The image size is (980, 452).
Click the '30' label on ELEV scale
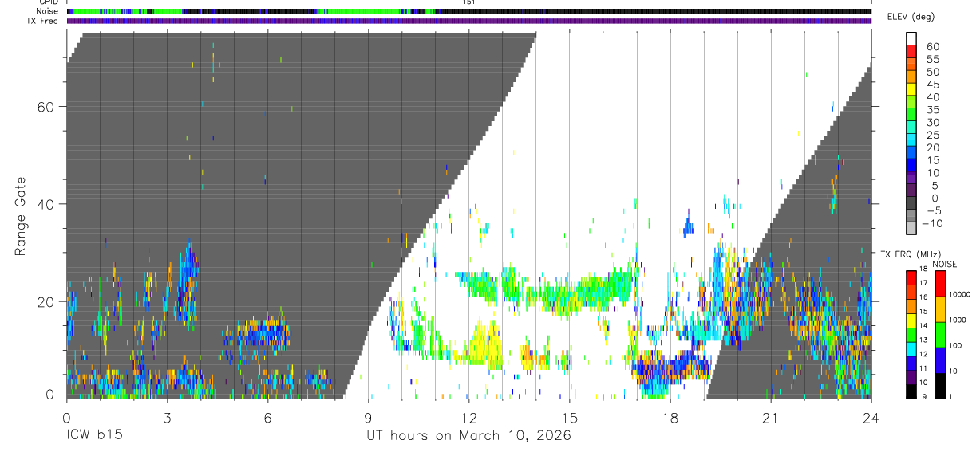[x=932, y=122]
